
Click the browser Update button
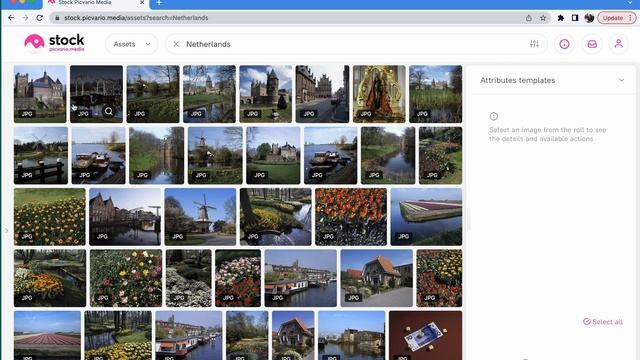(x=617, y=18)
